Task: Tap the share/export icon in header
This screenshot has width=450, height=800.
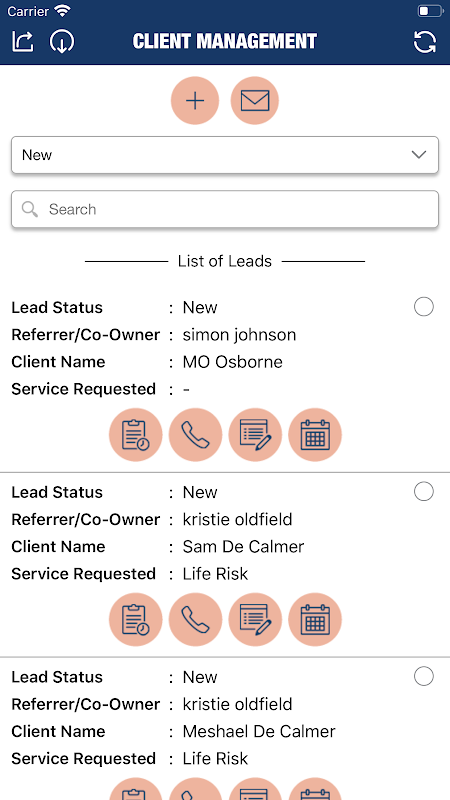Action: tap(22, 41)
